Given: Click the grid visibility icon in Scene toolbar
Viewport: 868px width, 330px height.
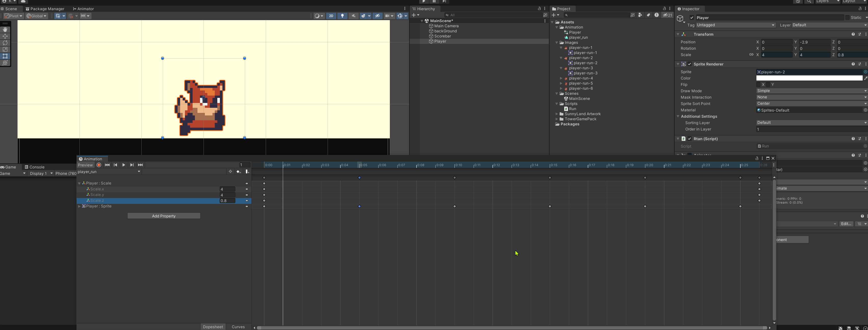Looking at the screenshot, I should 58,16.
